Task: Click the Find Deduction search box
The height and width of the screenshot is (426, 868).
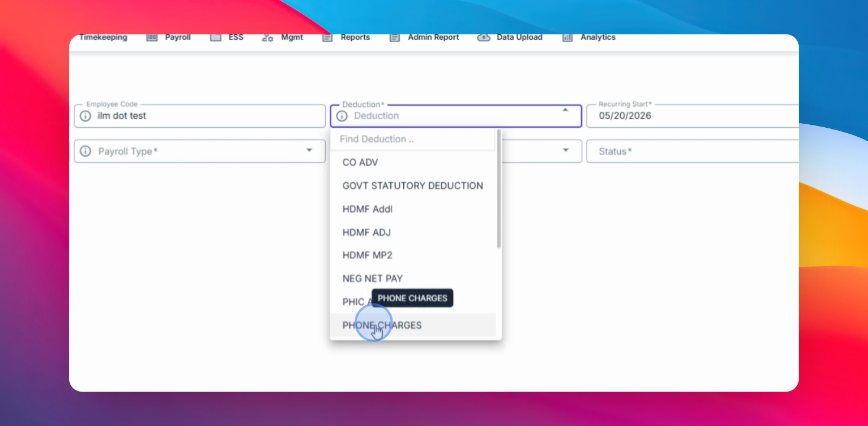Action: (x=413, y=139)
